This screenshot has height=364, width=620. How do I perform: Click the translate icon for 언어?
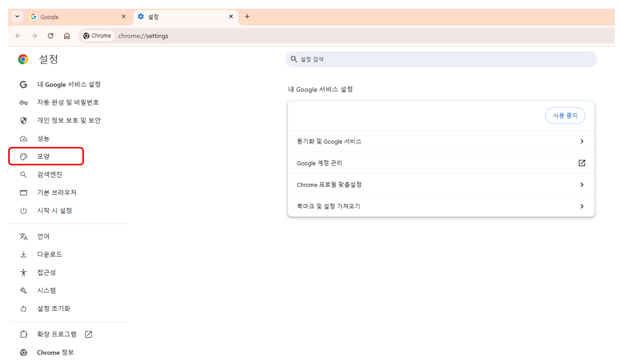click(23, 237)
